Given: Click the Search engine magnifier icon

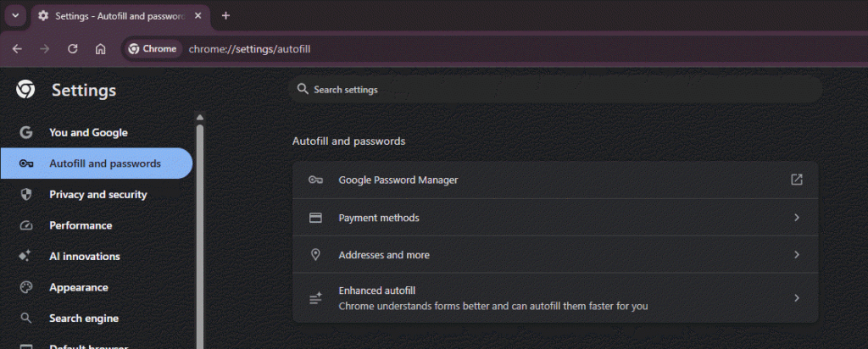Looking at the screenshot, I should 25,318.
